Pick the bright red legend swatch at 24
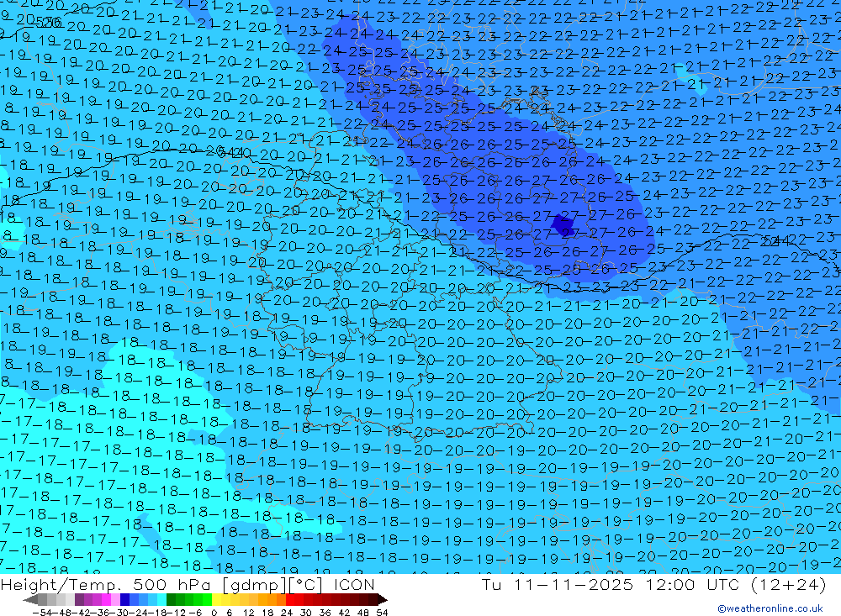This screenshot has width=841, height=616. [290, 599]
